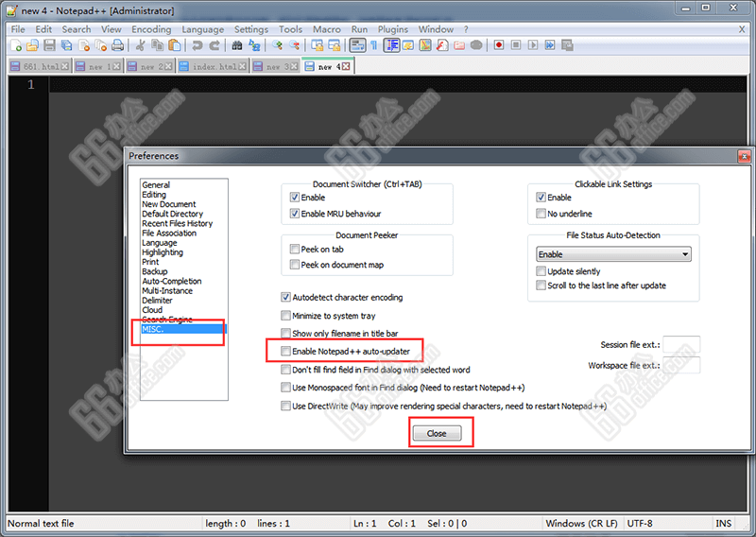Click Windows (CR LF) in status bar

coord(581,524)
